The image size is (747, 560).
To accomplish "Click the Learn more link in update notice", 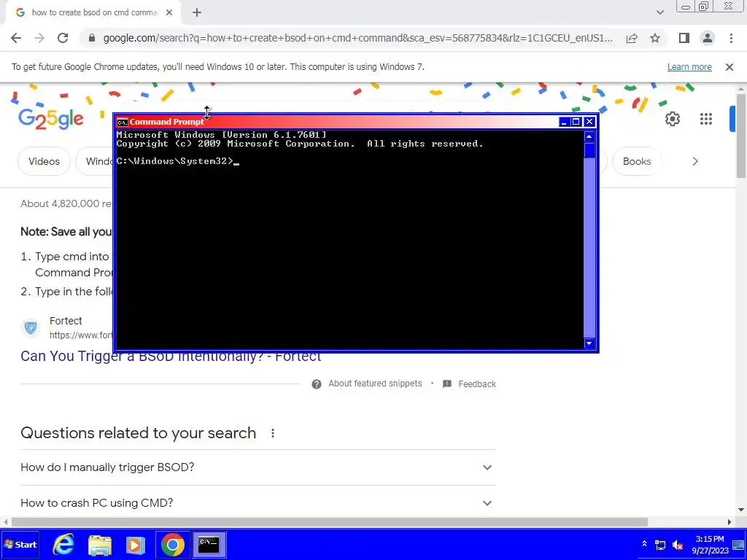I will tap(689, 67).
